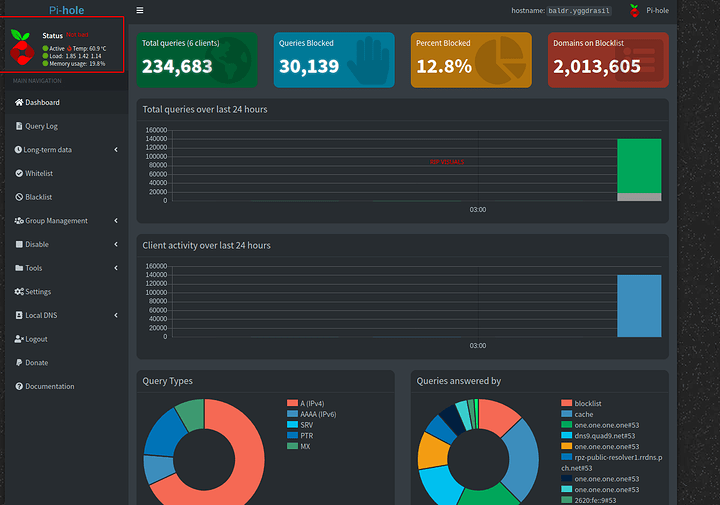Image resolution: width=720 pixels, height=505 pixels.
Task: Expand the Tools submenu
Action: [33, 268]
